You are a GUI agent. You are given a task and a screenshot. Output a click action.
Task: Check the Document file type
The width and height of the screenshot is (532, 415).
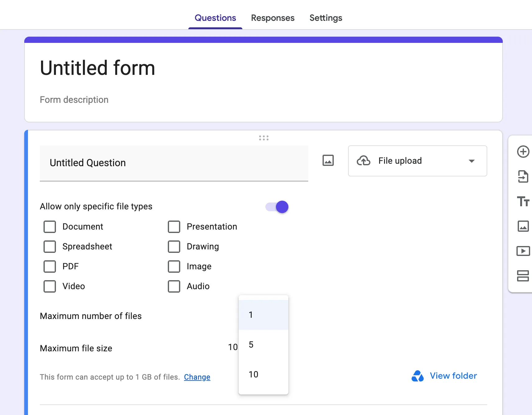click(x=50, y=227)
